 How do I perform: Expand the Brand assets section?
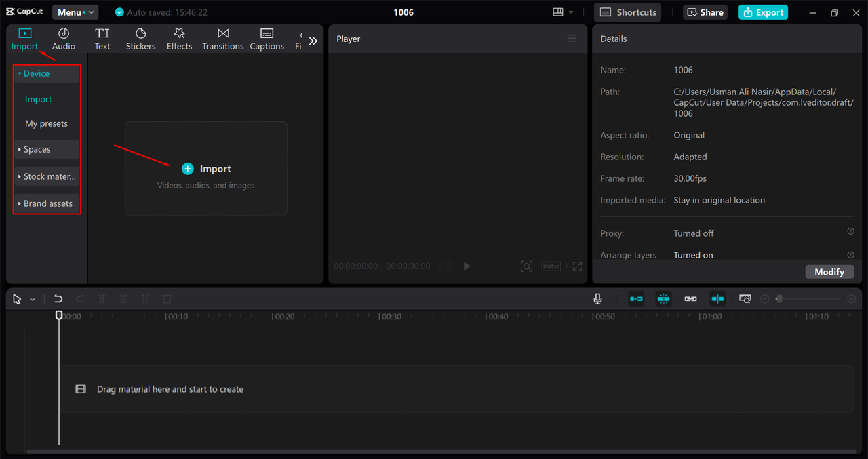point(47,203)
